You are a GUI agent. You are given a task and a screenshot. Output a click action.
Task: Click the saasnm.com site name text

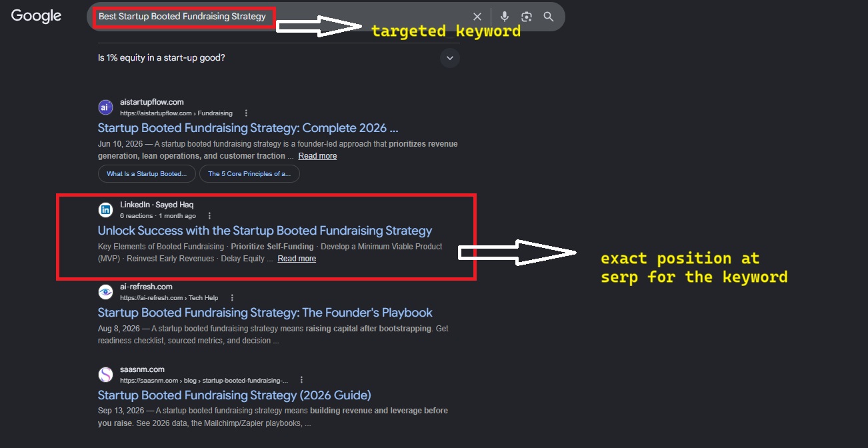[142, 369]
